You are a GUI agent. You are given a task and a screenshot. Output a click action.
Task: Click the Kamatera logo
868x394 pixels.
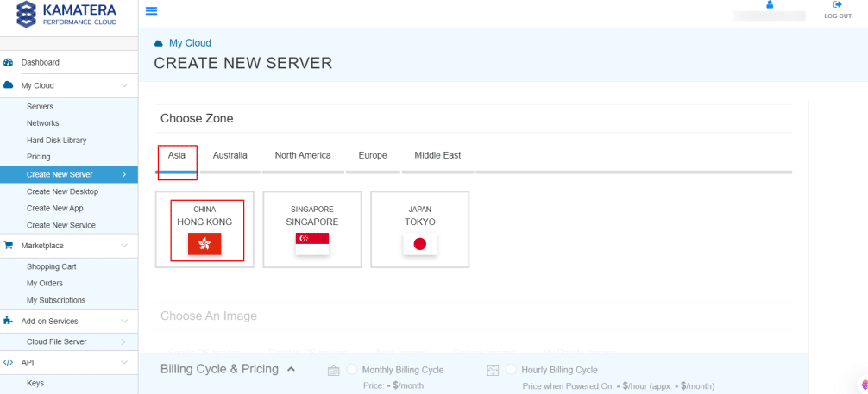67,15
